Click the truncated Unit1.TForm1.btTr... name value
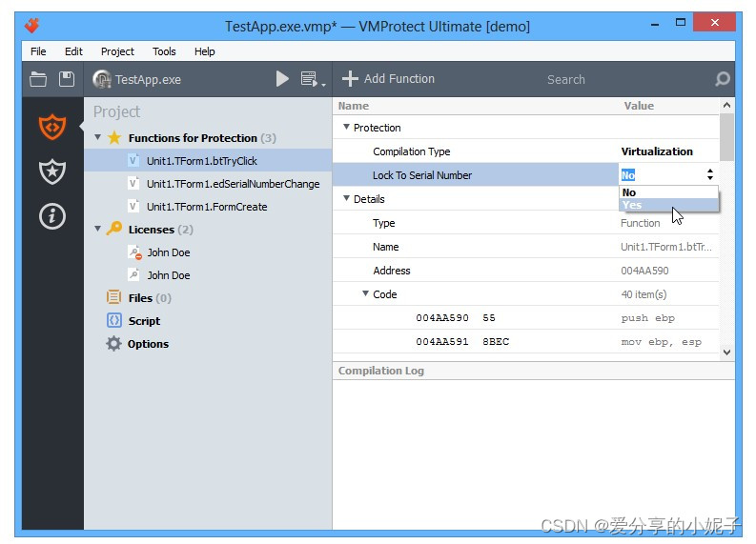The width and height of the screenshot is (756, 544). [665, 247]
